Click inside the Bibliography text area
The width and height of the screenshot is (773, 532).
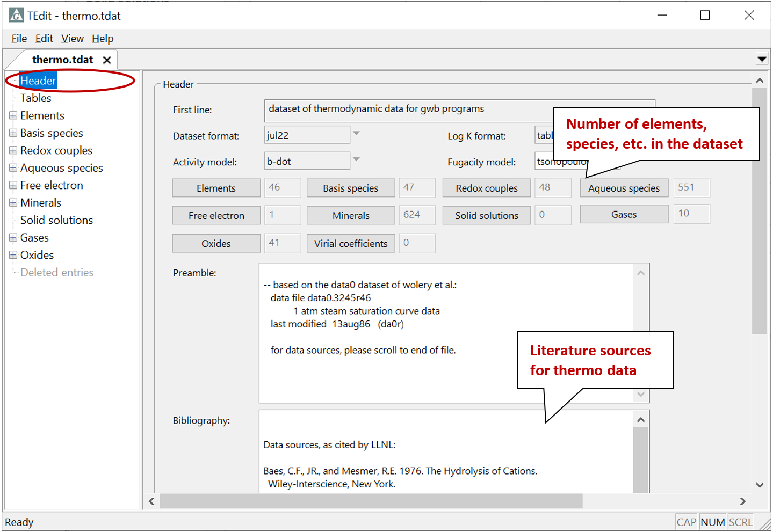click(446, 452)
